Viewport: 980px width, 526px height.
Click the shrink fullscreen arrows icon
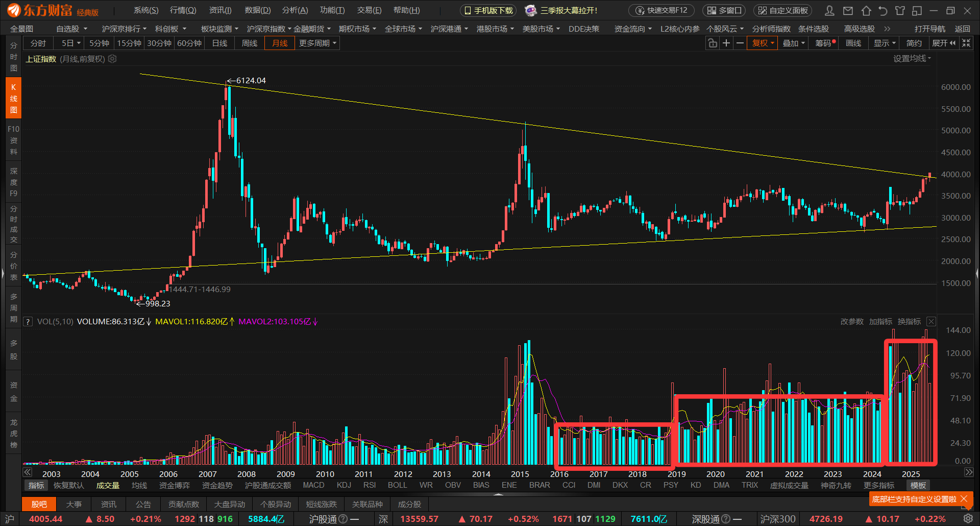pyautogui.click(x=966, y=43)
